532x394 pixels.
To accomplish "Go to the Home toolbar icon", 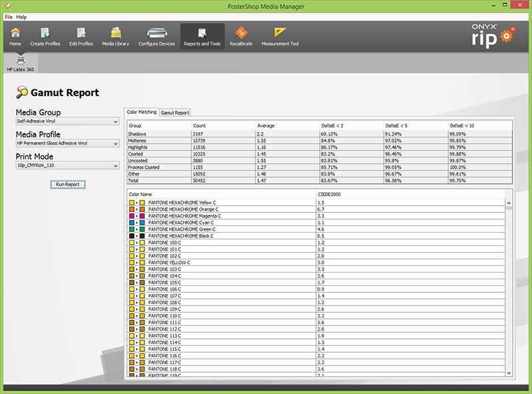I will point(15,37).
